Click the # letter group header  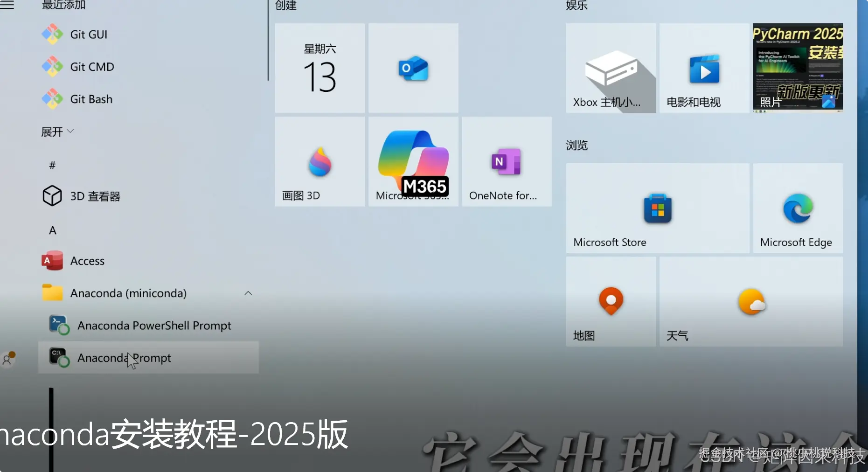52,165
